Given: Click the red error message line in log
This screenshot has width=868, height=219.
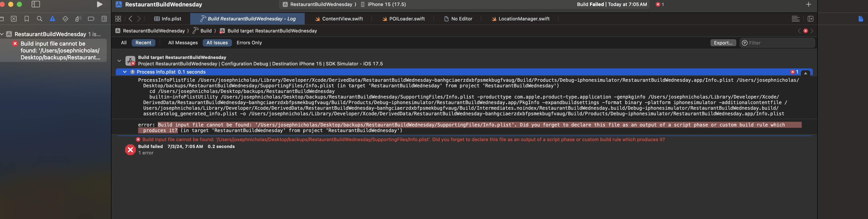Looking at the screenshot, I should 403,139.
